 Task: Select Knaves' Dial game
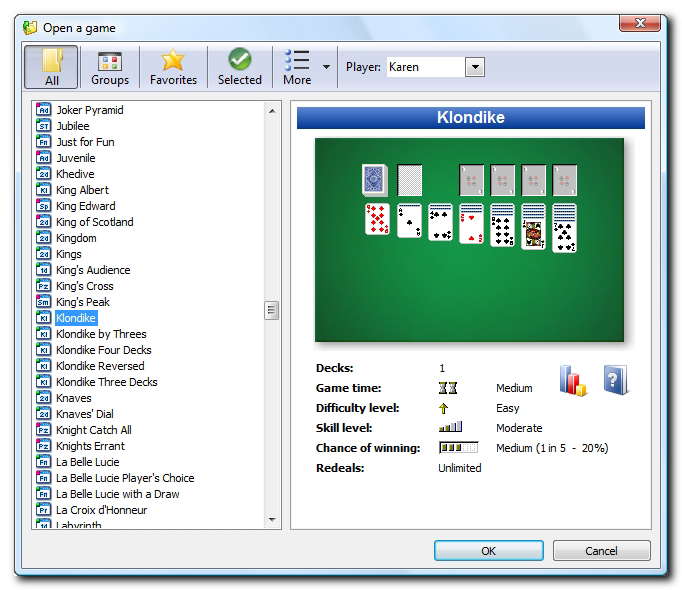pos(84,414)
